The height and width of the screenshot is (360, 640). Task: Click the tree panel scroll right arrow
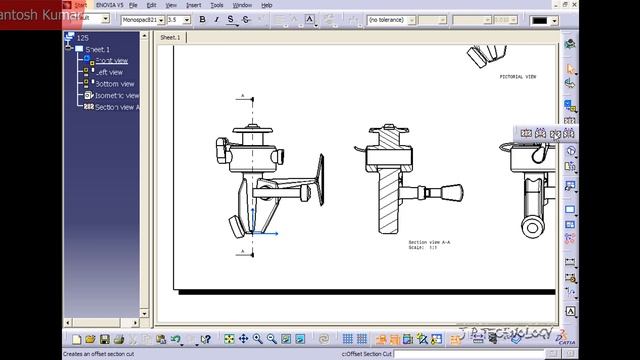click(136, 322)
